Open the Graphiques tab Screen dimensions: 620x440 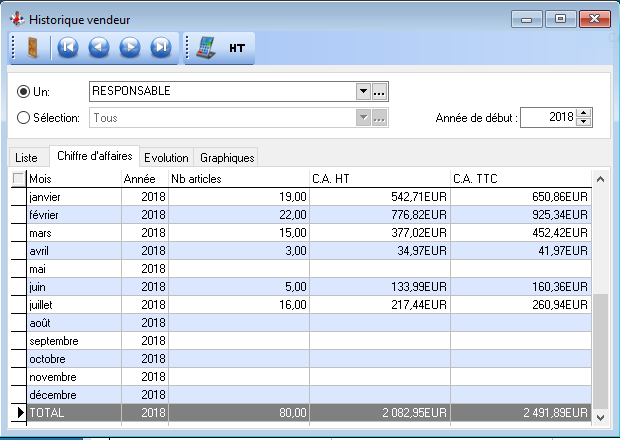227,158
